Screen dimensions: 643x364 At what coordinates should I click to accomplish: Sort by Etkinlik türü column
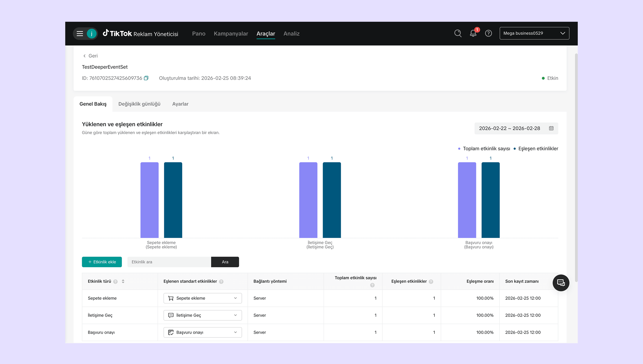pyautogui.click(x=123, y=282)
